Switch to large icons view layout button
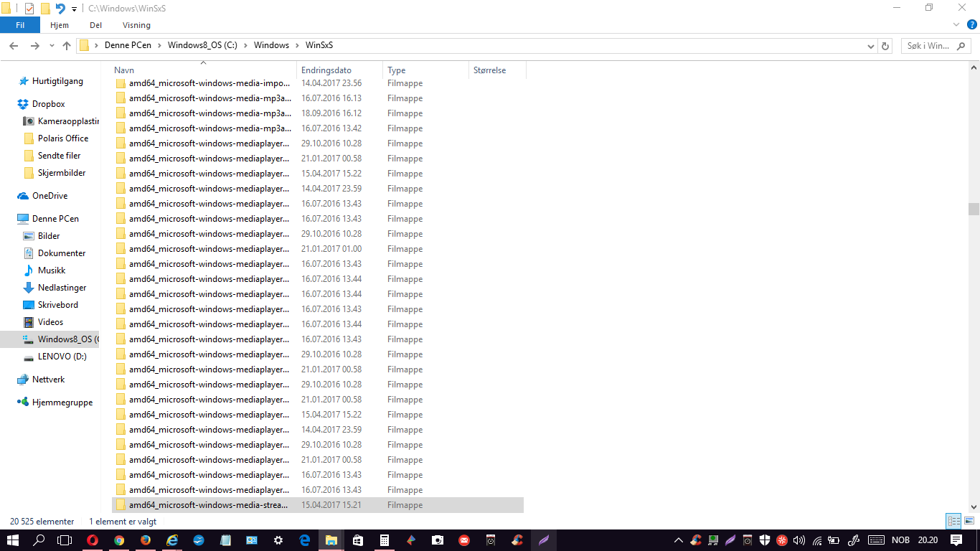980x551 pixels. [969, 522]
